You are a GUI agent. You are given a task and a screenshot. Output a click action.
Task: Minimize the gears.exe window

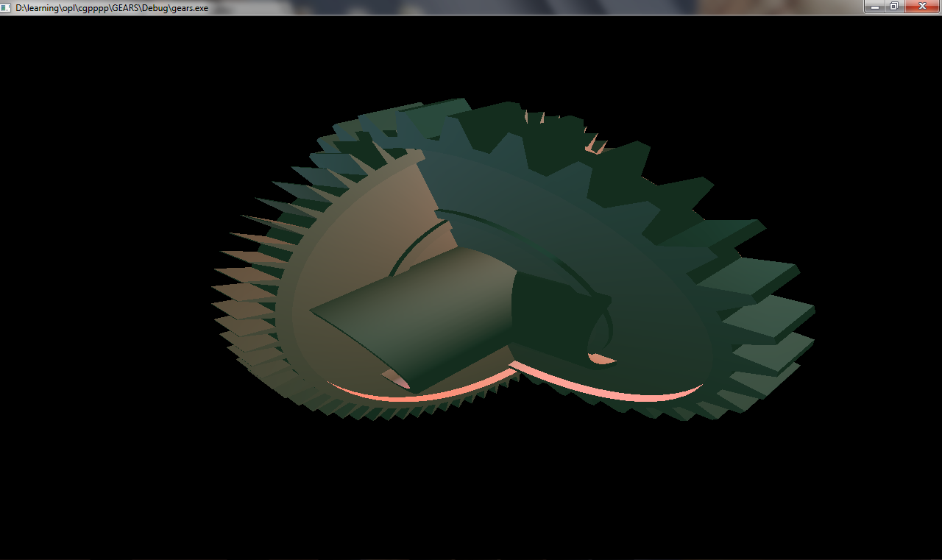click(x=874, y=7)
